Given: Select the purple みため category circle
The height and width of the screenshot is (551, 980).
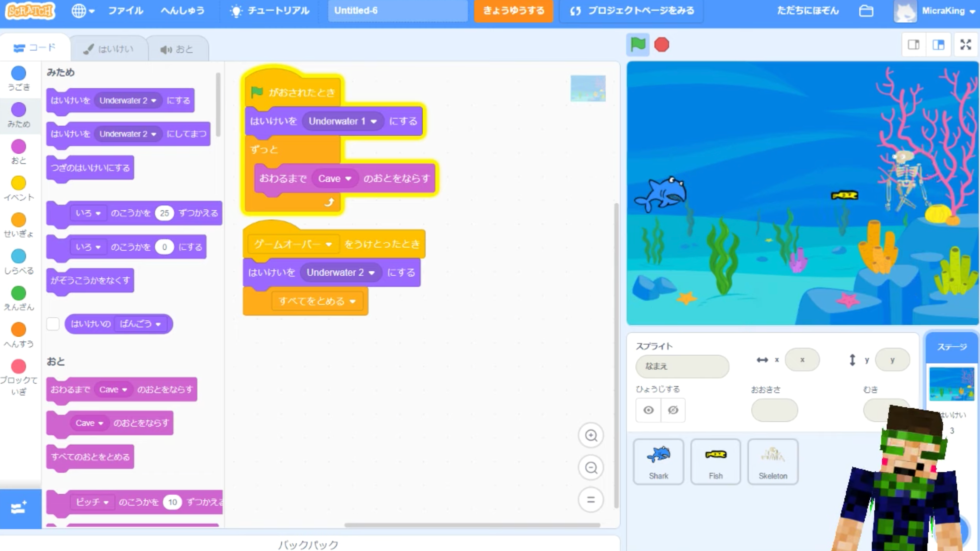Looking at the screenshot, I should [19, 110].
